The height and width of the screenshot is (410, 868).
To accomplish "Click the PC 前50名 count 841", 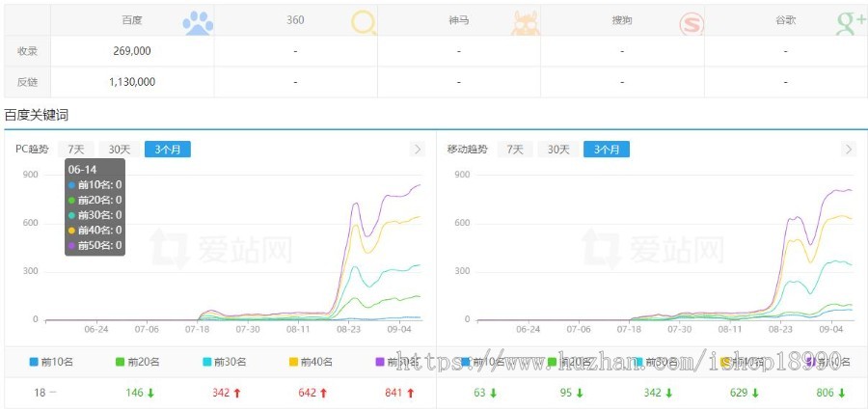I will [393, 393].
